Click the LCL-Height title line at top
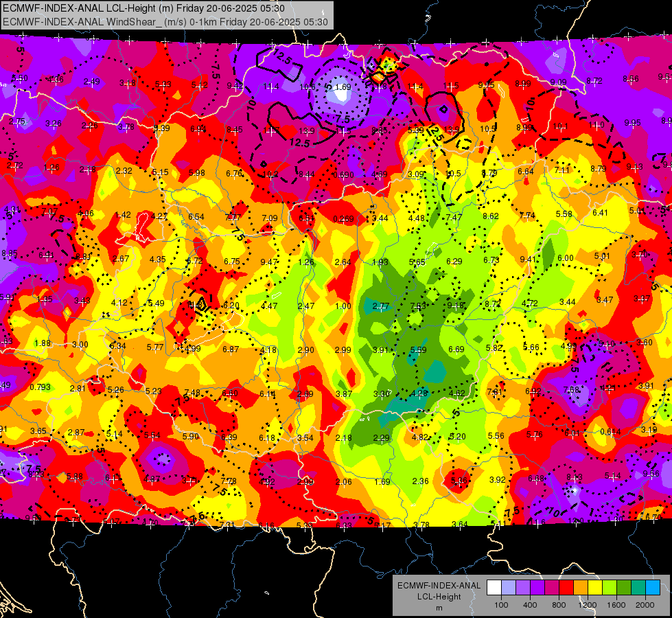The width and height of the screenshot is (672, 618). (x=143, y=8)
